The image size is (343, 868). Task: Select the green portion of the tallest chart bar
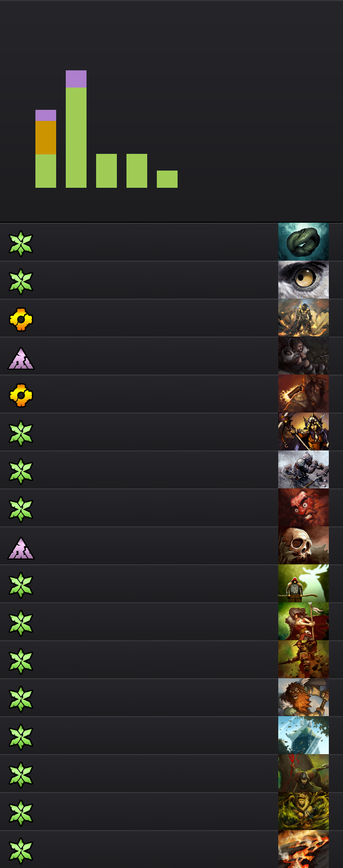coord(76,138)
